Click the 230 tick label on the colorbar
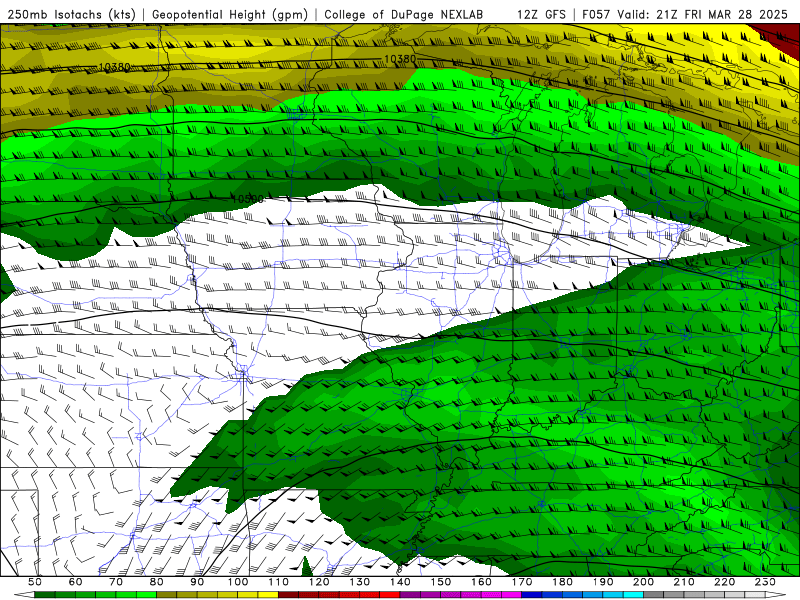Viewport: 800px width, 600px height. click(x=765, y=582)
